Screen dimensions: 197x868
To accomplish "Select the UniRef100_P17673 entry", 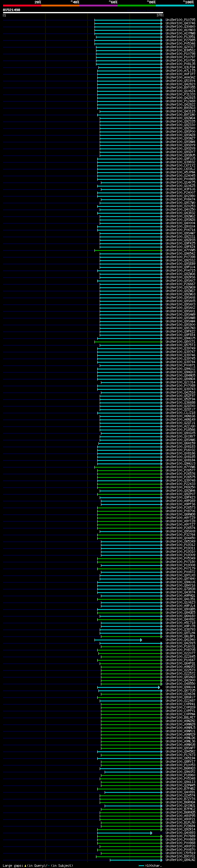I will tap(180, 755).
